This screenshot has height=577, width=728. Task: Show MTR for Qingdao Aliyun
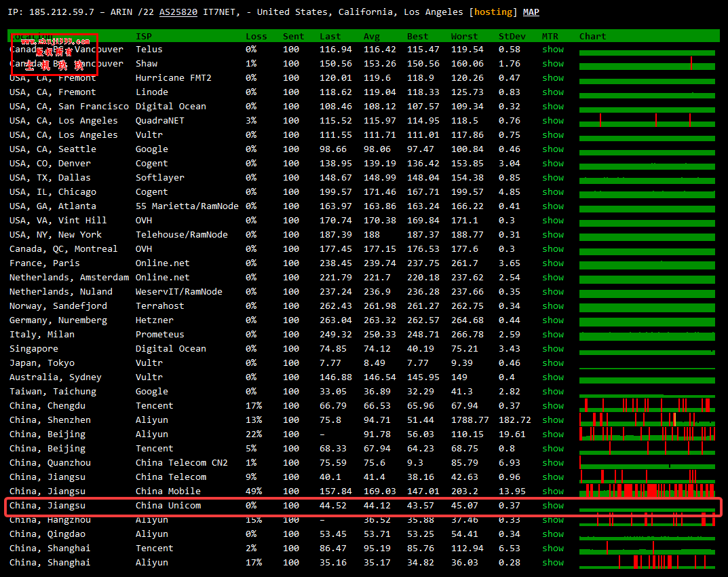tap(553, 534)
